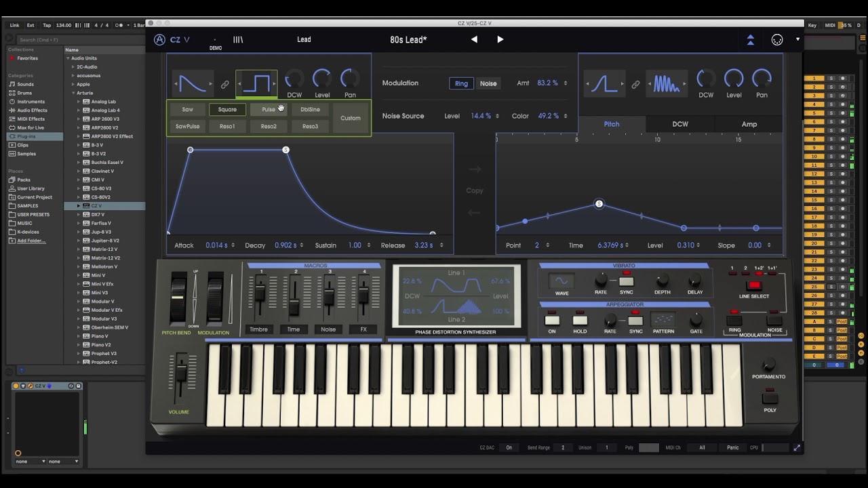Expand the Audio Units tree in browser
Screen dimensions: 868x488
coord(68,58)
